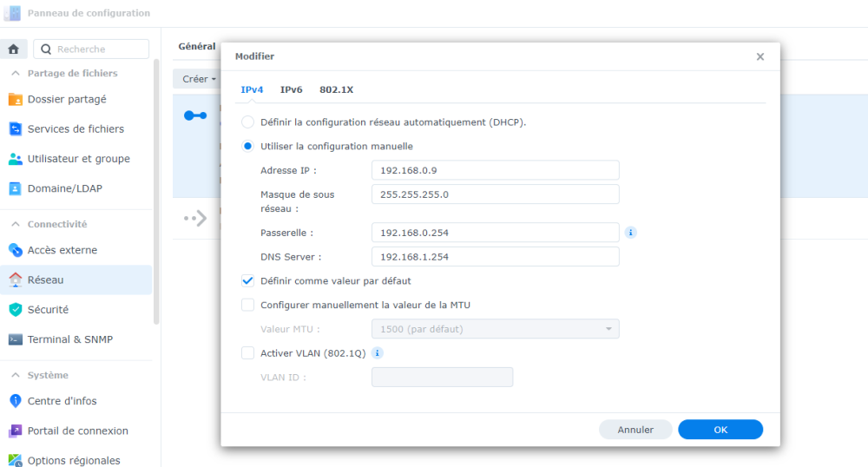Click the Adresse IP input field
The width and height of the screenshot is (868, 467).
(x=496, y=170)
